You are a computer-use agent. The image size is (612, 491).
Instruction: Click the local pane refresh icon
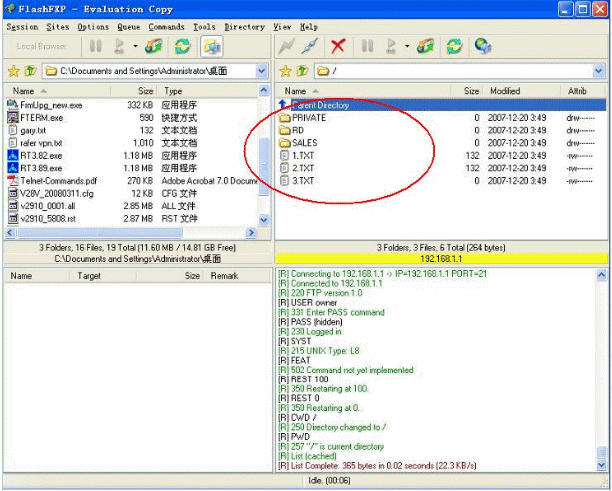183,46
